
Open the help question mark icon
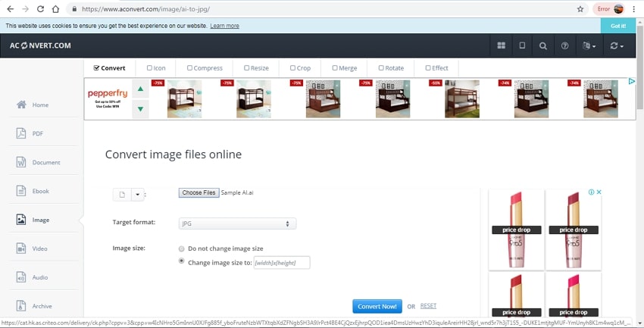564,46
